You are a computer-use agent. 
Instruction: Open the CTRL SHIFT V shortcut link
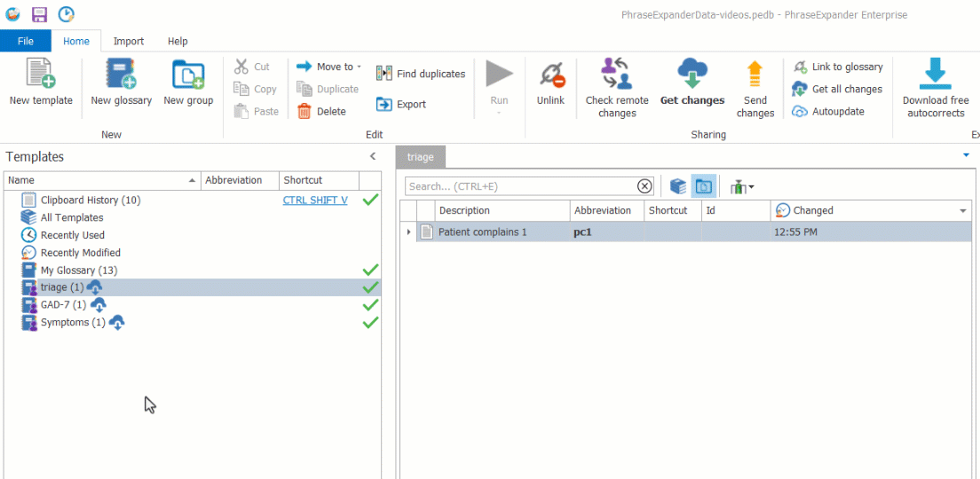pyautogui.click(x=315, y=200)
